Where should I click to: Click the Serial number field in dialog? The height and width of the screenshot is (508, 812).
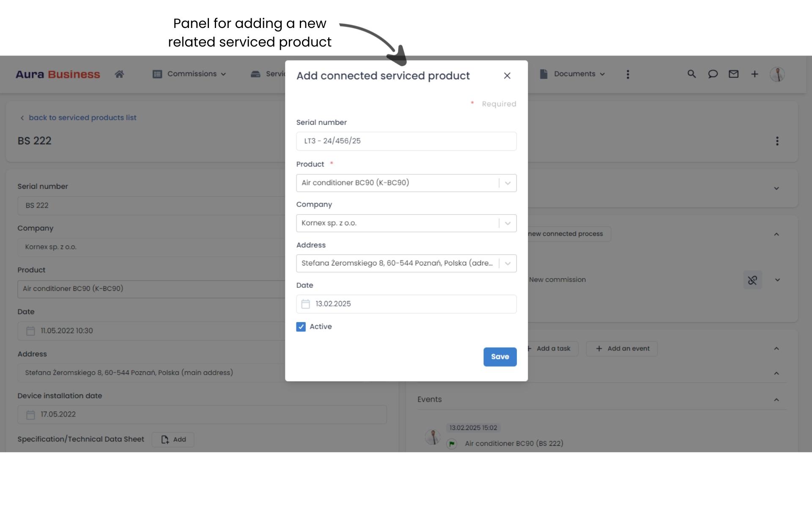406,141
